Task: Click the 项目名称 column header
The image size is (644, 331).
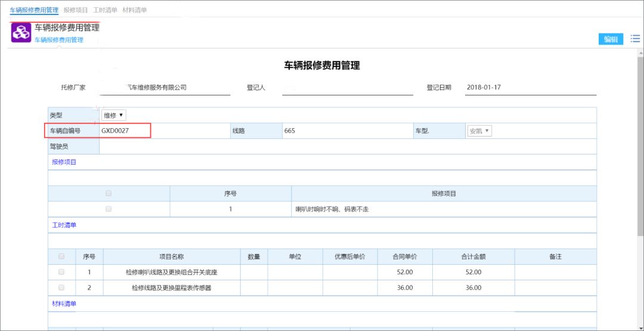Action: click(171, 256)
